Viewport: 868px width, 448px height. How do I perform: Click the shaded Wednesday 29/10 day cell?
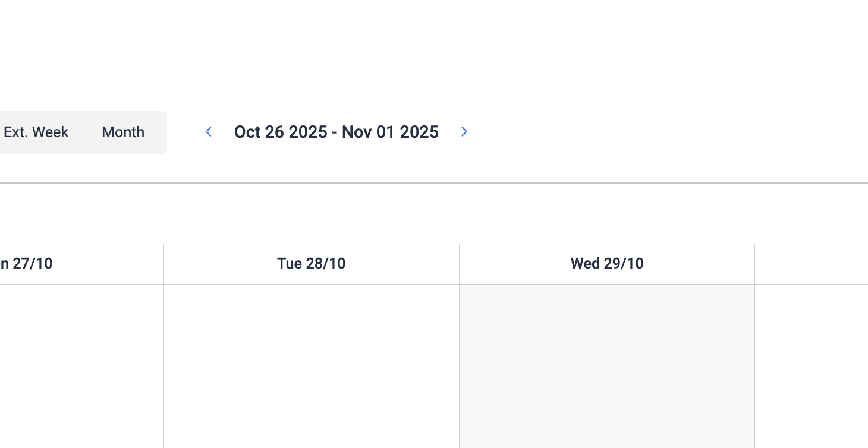[607, 365]
